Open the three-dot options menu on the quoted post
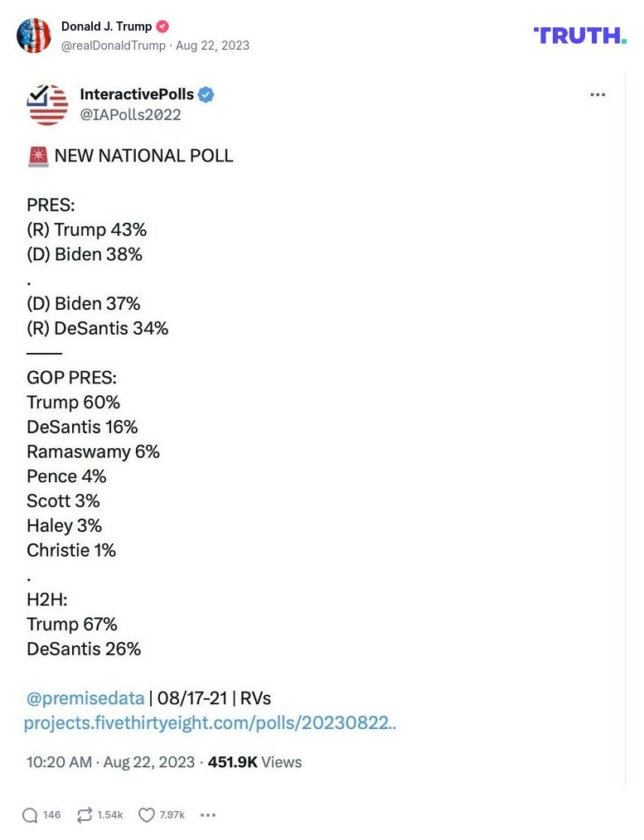The width and height of the screenshot is (644, 840). pos(598,94)
